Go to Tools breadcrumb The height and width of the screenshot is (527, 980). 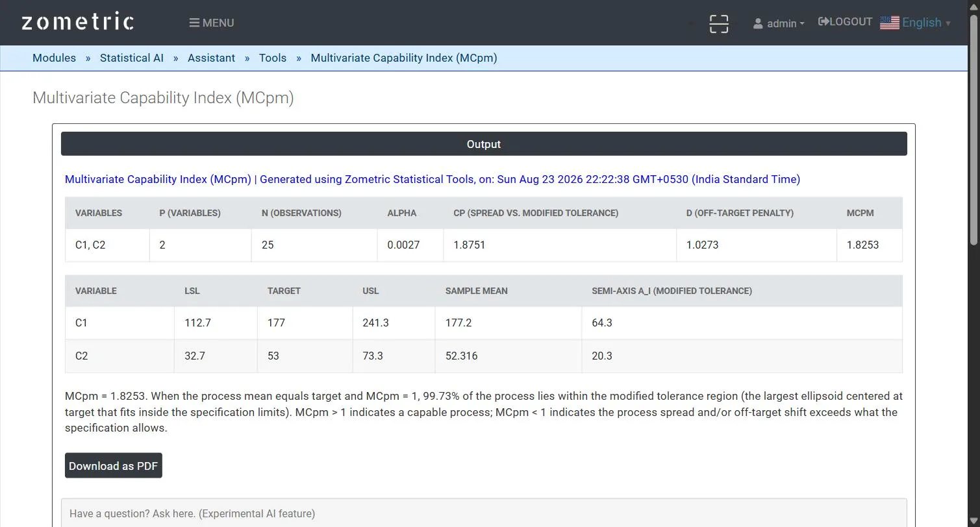tap(273, 58)
